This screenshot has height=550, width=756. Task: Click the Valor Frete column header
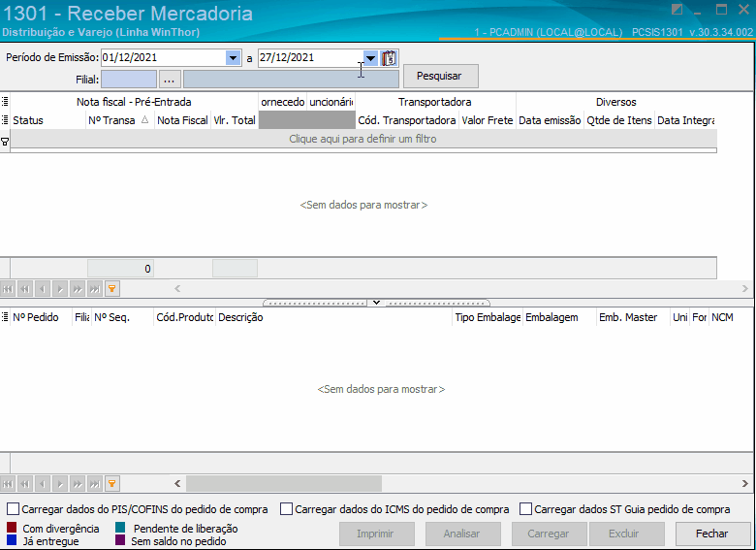pos(487,120)
